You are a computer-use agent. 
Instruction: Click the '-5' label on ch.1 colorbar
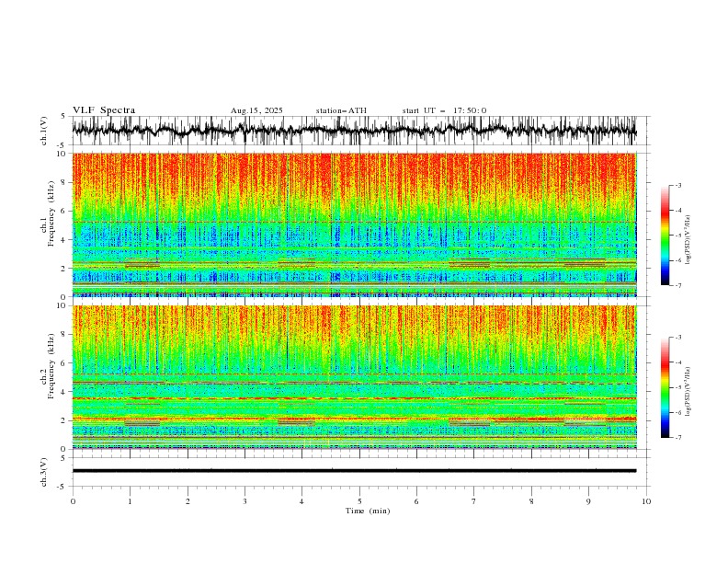[678, 236]
